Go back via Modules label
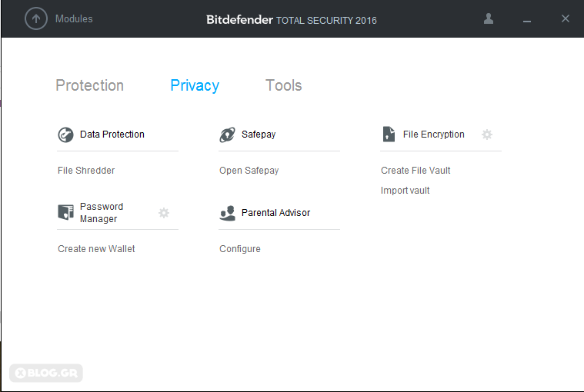This screenshot has width=584, height=392. [74, 18]
